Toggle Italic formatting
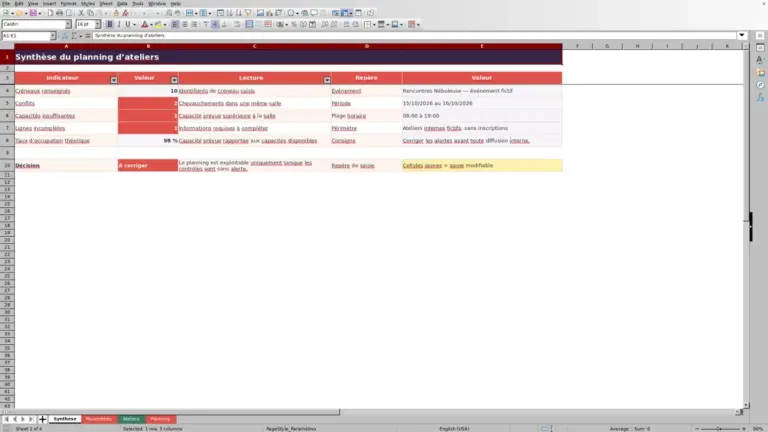 (x=119, y=24)
